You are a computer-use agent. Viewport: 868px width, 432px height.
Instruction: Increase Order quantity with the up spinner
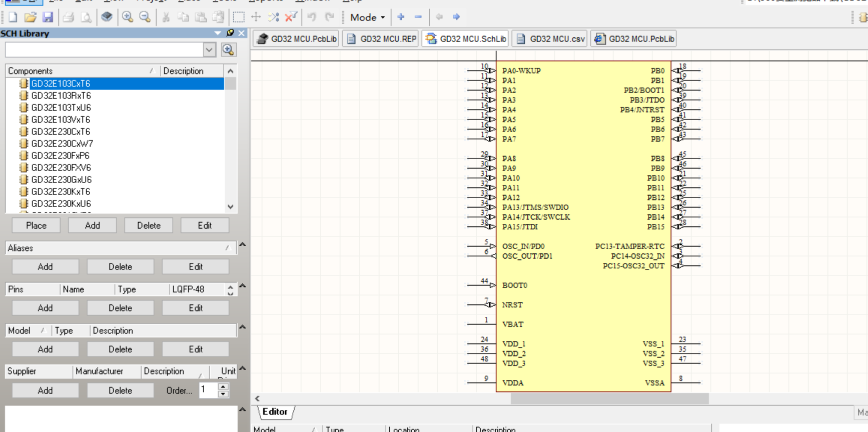pos(224,386)
